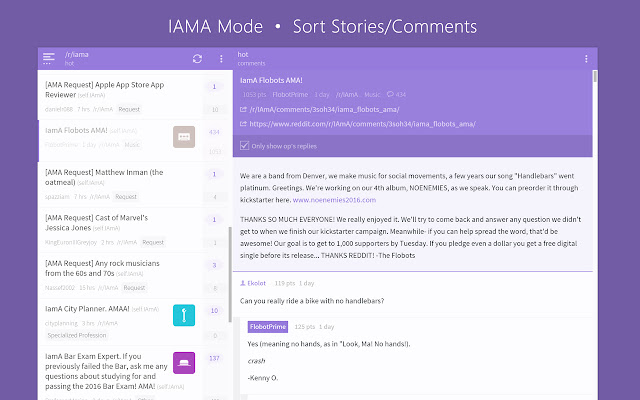The width and height of the screenshot is (640, 400).
Task: Refresh the /r/iama story list
Action: pos(197,59)
